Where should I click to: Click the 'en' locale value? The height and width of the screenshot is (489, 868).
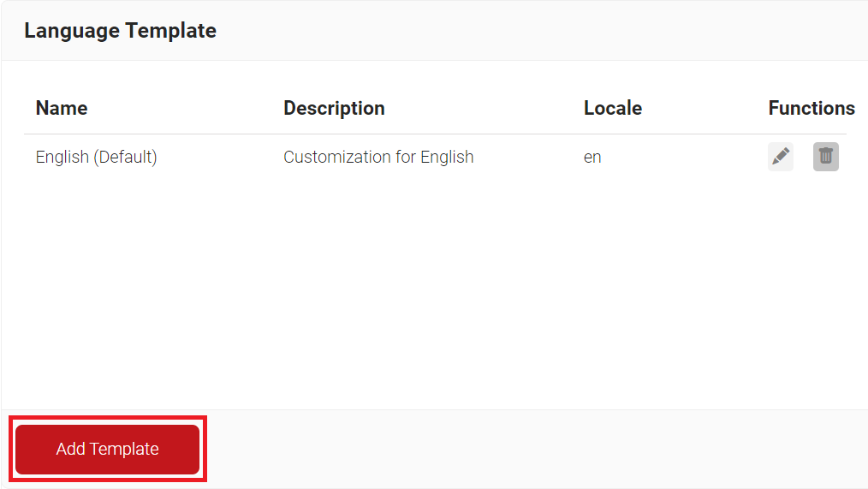coord(592,157)
